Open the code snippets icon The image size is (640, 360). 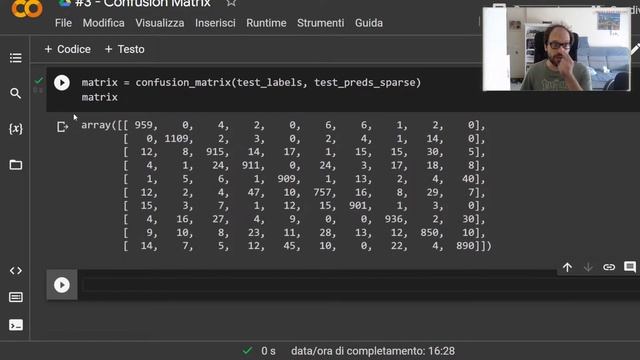[16, 271]
